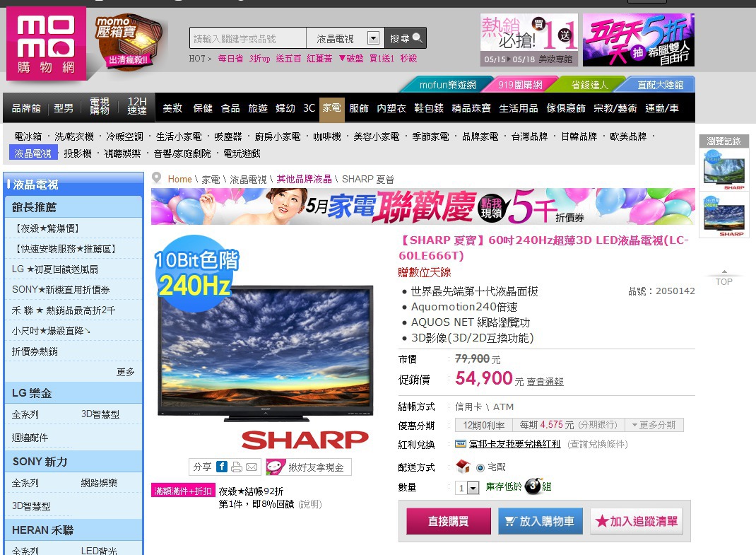Expand 更多分期 installment options
756x555 pixels.
pyautogui.click(x=654, y=425)
